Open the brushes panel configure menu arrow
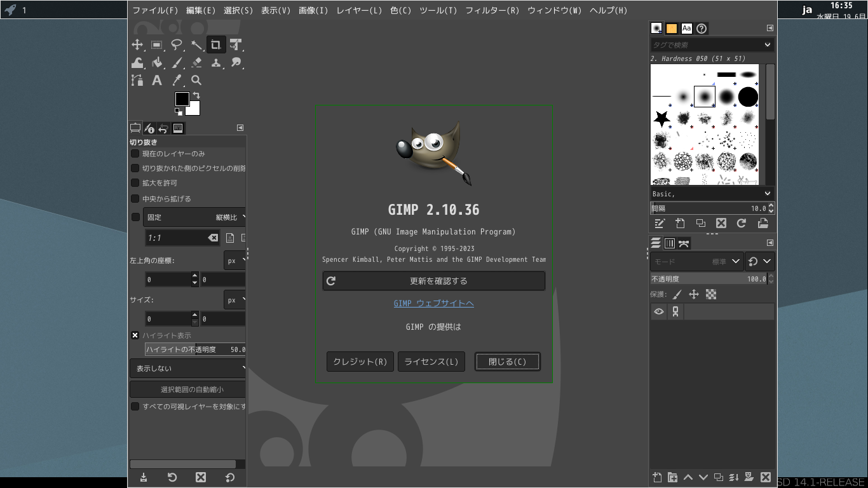This screenshot has width=868, height=488. click(x=770, y=28)
